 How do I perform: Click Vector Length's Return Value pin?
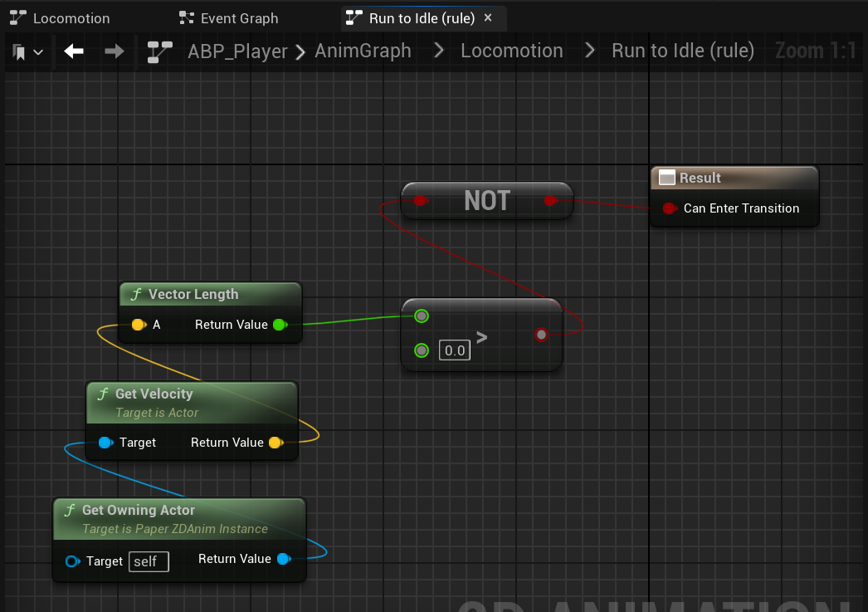(x=280, y=325)
